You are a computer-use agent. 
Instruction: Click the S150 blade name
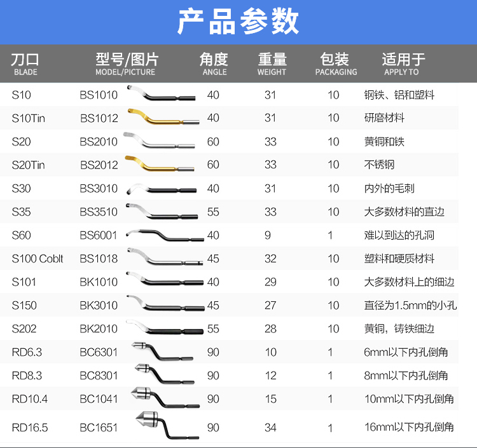24,306
